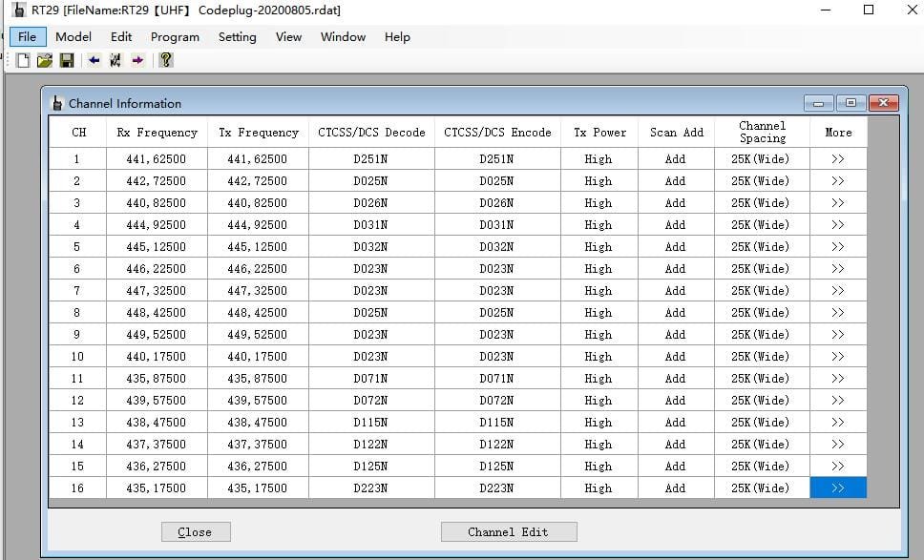Open the Setting menu
This screenshot has width=924, height=560.
pyautogui.click(x=237, y=37)
